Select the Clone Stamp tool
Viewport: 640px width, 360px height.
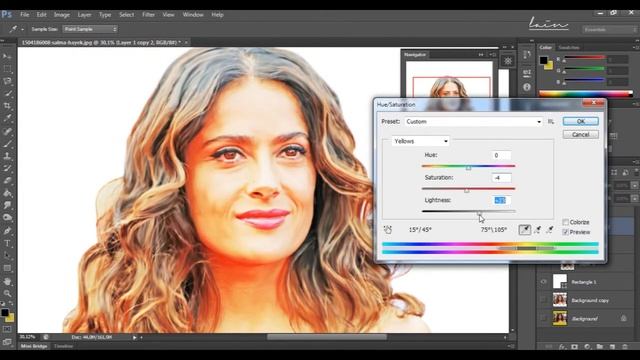(7, 156)
